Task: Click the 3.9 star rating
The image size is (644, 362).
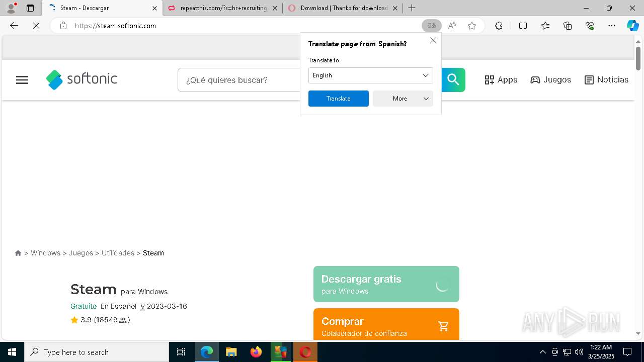Action: 100,320
